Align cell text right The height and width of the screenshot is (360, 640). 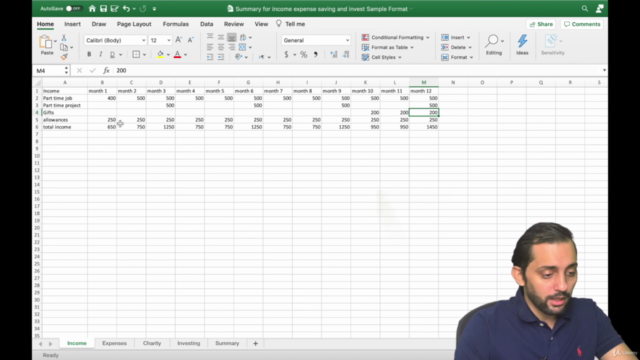[x=231, y=47]
